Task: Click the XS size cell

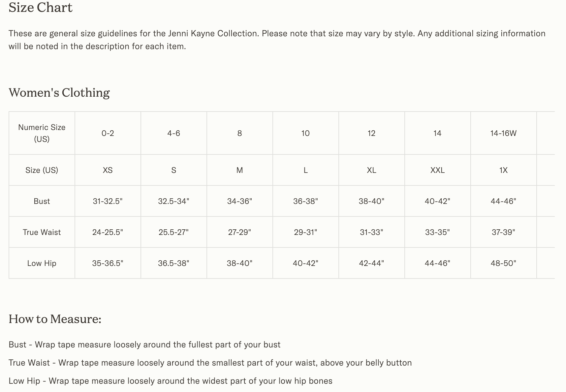Action: click(x=108, y=170)
